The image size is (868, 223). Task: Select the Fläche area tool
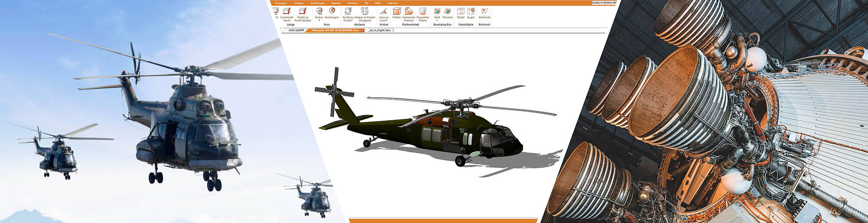(397, 13)
